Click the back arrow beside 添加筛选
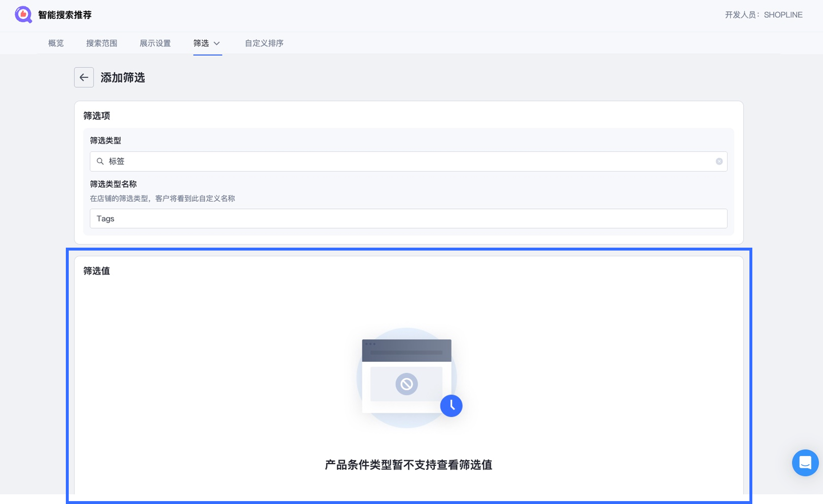 tap(84, 77)
